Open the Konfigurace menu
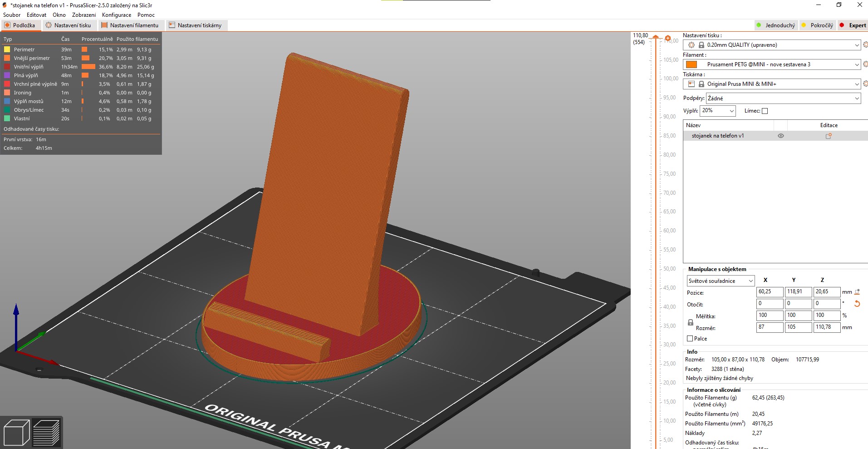This screenshot has height=449, width=868. point(117,15)
